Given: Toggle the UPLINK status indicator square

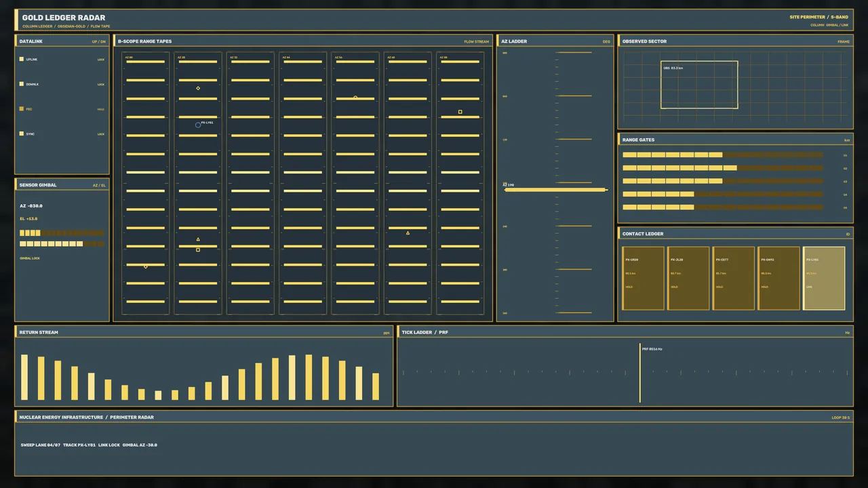Looking at the screenshot, I should pos(22,59).
